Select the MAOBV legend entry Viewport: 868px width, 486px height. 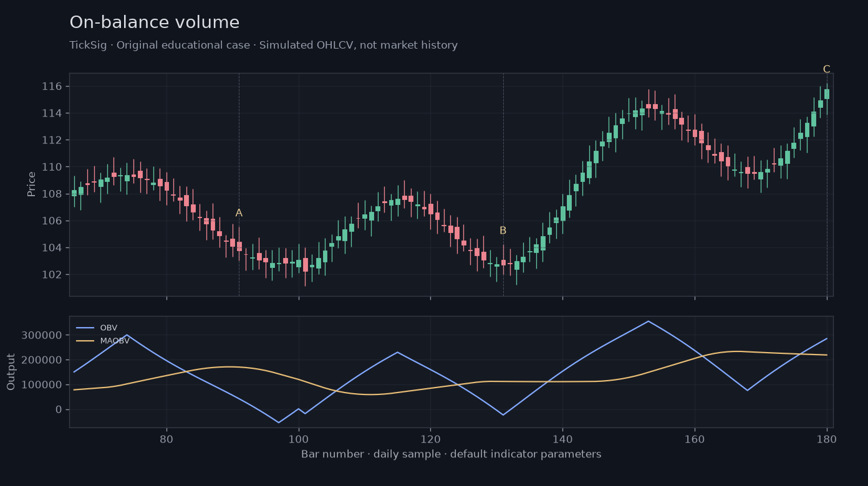[x=103, y=341]
